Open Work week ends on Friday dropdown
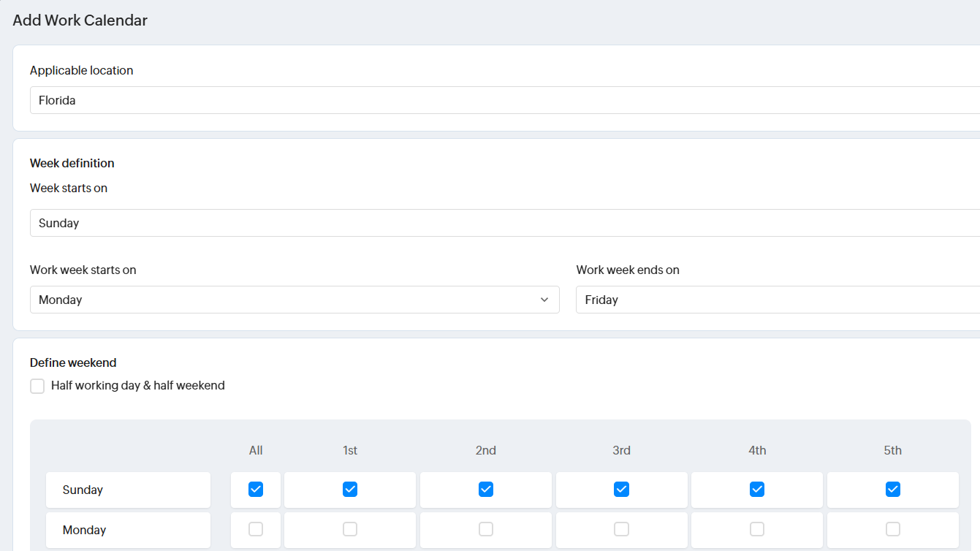Viewport: 980px width, 551px height. click(778, 300)
